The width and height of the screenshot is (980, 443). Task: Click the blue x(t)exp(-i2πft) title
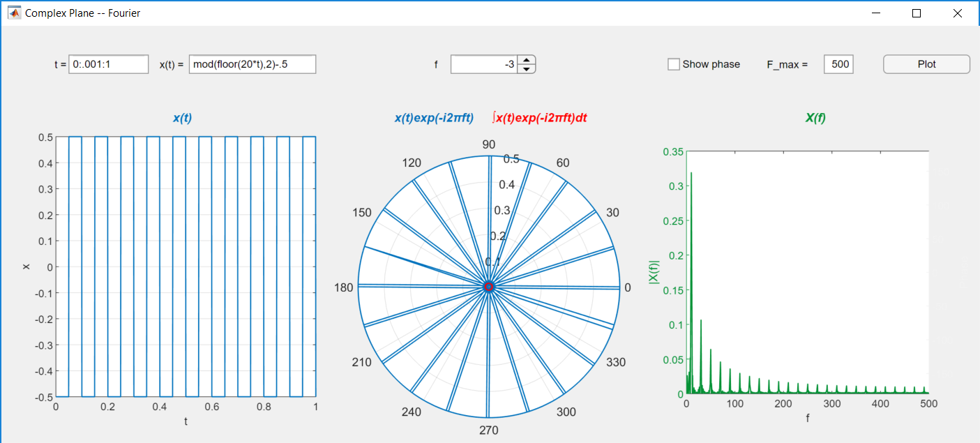click(x=434, y=119)
